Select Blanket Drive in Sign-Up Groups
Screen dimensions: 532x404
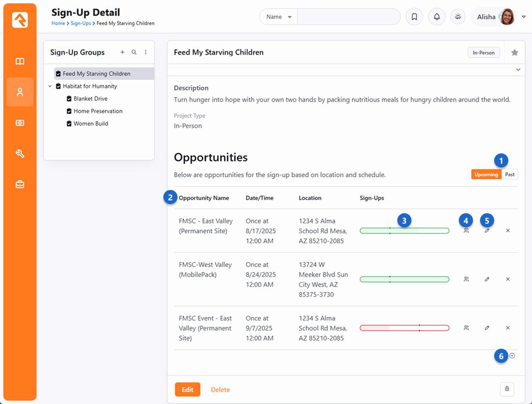(91, 99)
